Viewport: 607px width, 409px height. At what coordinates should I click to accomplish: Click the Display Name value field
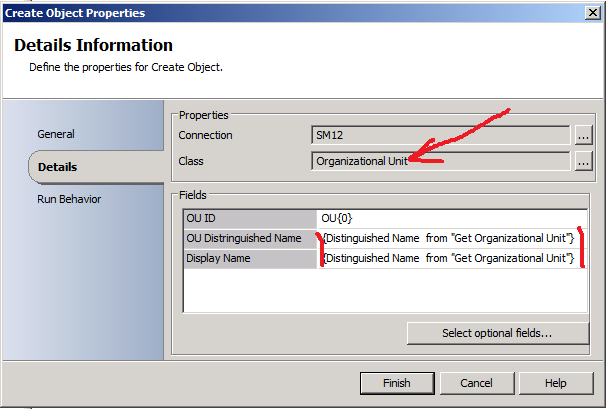pos(450,259)
